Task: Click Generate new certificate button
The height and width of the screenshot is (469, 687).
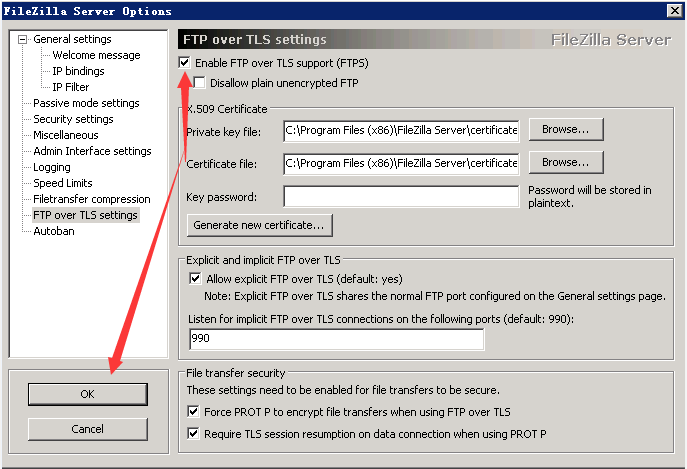Action: (259, 225)
